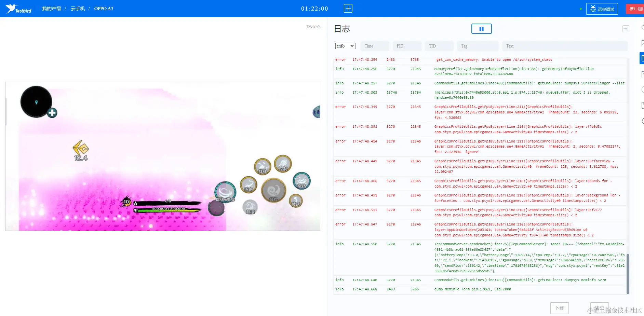The image size is (644, 316).
Task: Tap the 跳跃 jump skill button
Action: 296,201
